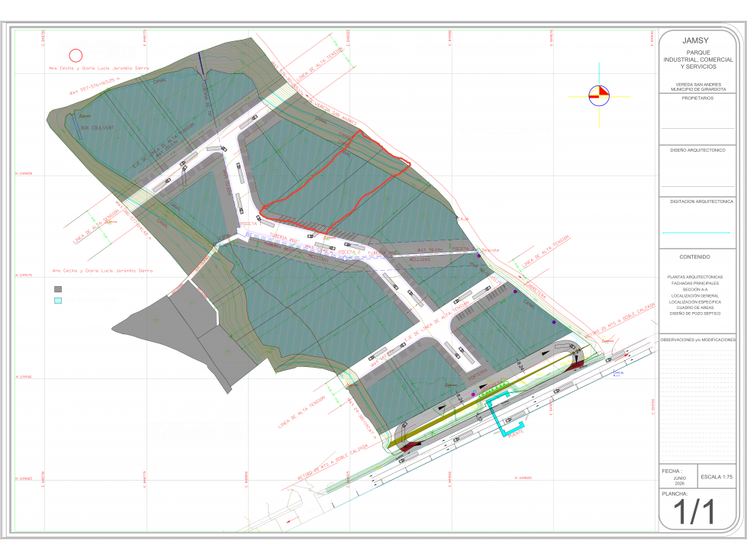Click the 'N 1199050' grid coordinate label

(x=24, y=174)
